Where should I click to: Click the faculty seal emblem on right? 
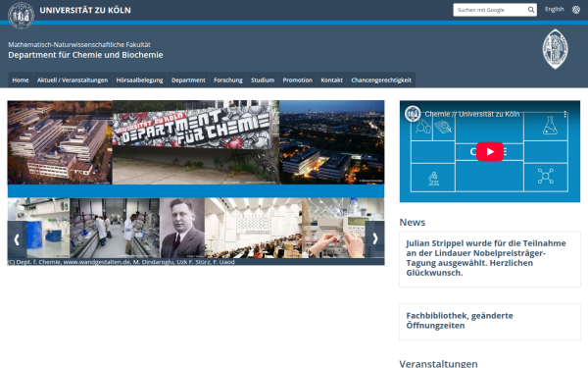pyautogui.click(x=555, y=49)
